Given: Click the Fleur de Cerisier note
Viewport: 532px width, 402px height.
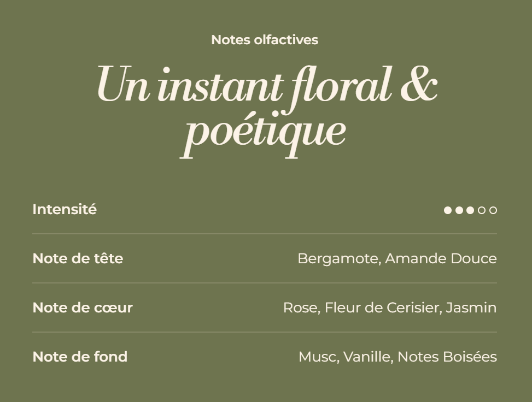Looking at the screenshot, I should point(382,308).
